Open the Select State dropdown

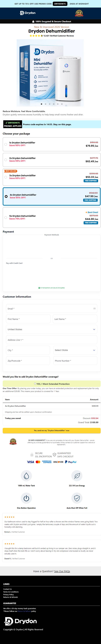tap(75, 350)
